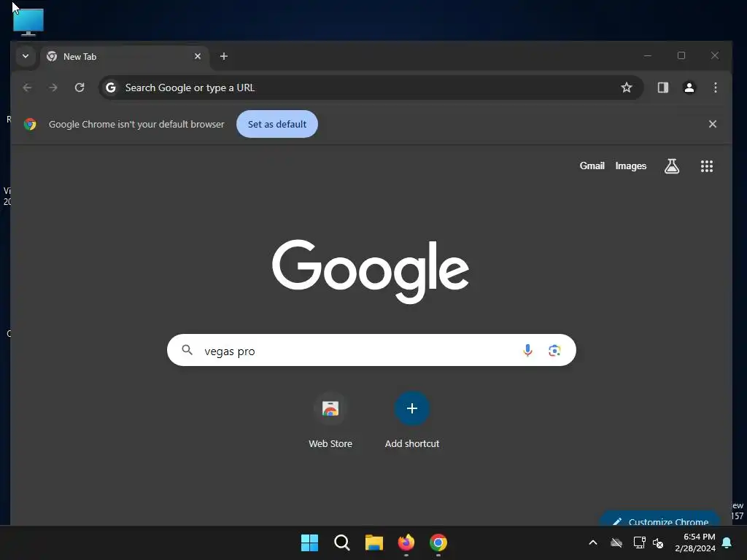Open the Chrome side panel

tap(662, 87)
